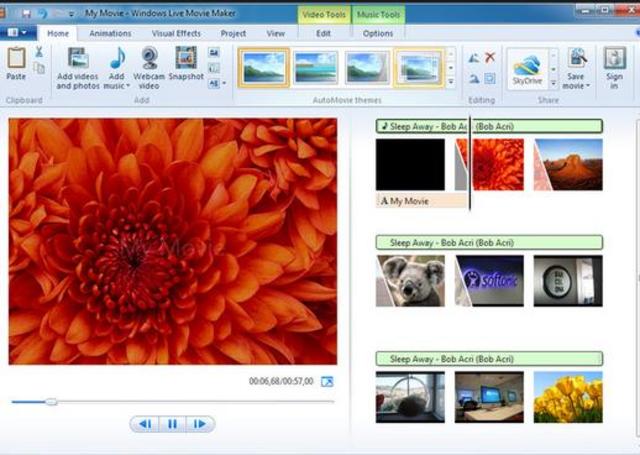640x455 pixels.
Task: Click the red X Remove icon
Action: click(x=490, y=57)
